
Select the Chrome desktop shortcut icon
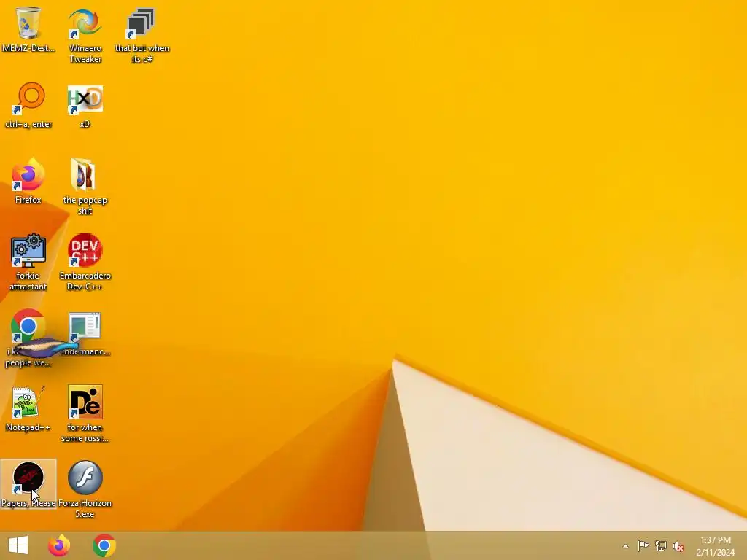(28, 326)
